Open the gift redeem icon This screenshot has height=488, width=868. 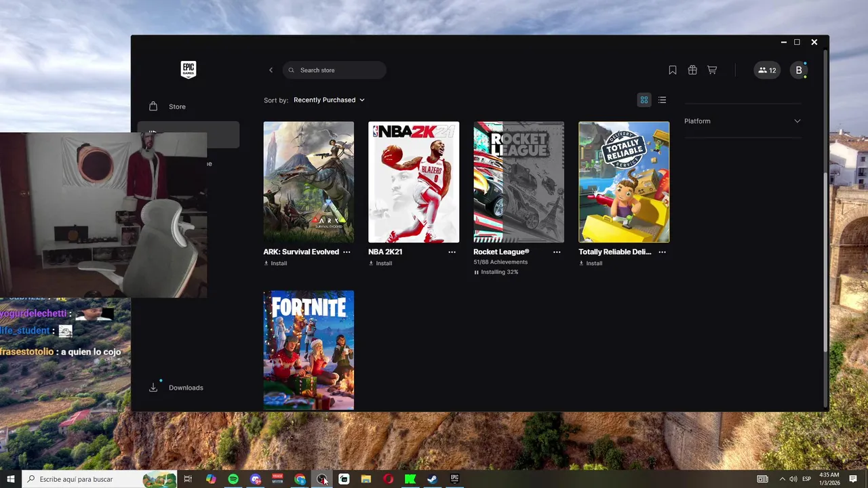click(692, 70)
